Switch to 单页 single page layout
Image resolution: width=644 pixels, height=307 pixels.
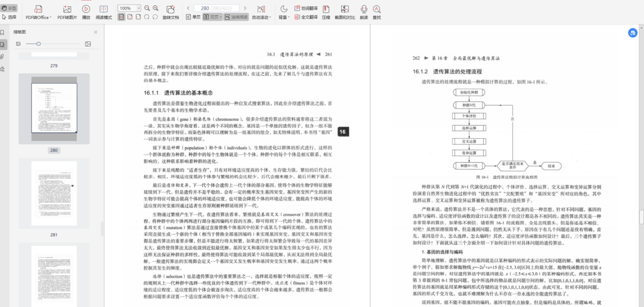click(194, 17)
